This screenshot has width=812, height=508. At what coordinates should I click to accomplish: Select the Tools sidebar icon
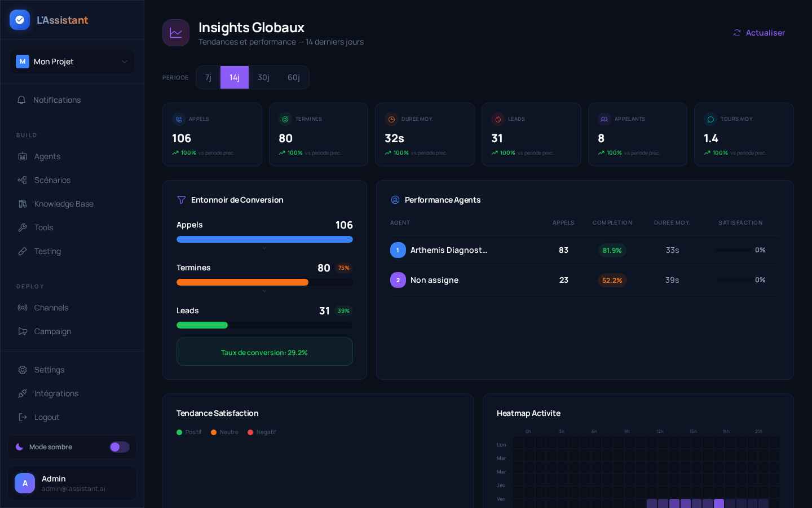tap(23, 227)
